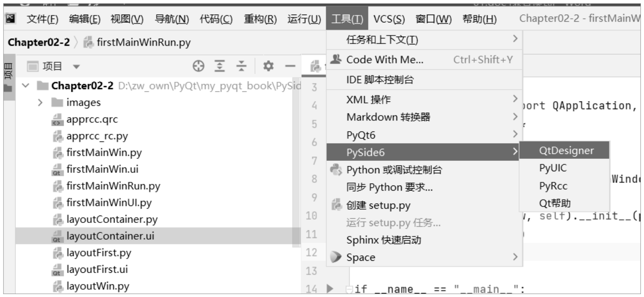The height and width of the screenshot is (297, 644).
Task: Click the Space logo icon in menu
Action: point(336,257)
